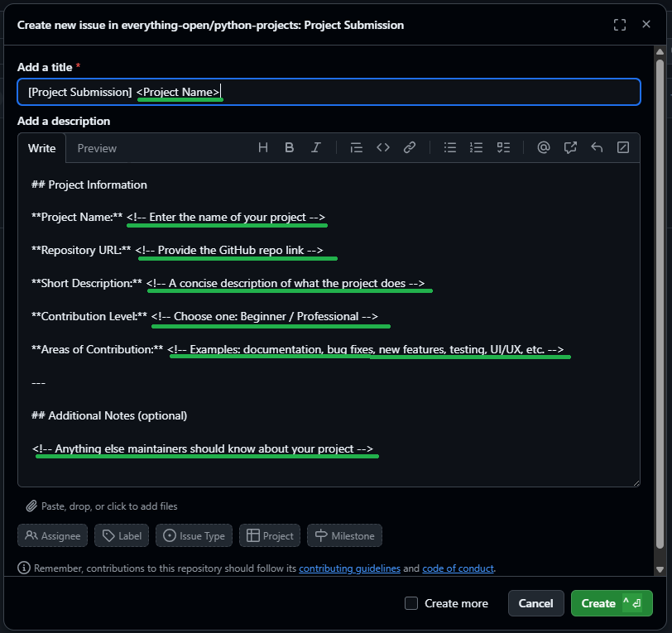
Task: Insert an unordered bullet list
Action: (450, 148)
